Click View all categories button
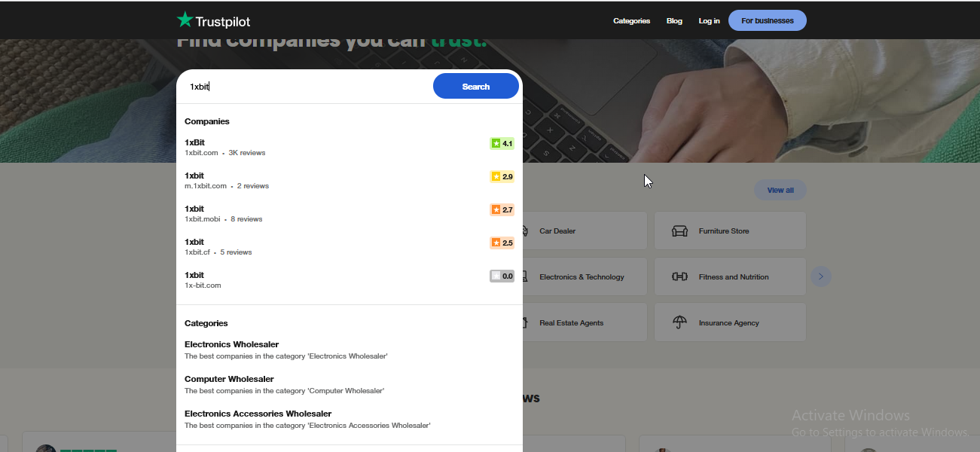 780,190
